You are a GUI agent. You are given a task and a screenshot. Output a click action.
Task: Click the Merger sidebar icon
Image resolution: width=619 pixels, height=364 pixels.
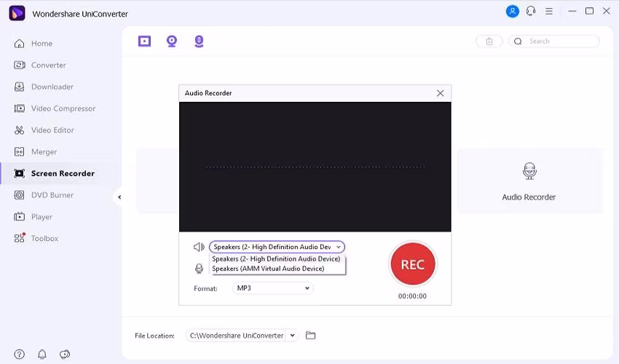tap(20, 152)
